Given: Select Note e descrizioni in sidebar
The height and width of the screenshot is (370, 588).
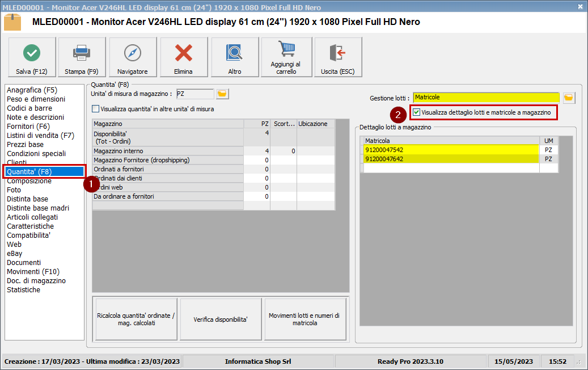Looking at the screenshot, I should [x=35, y=117].
